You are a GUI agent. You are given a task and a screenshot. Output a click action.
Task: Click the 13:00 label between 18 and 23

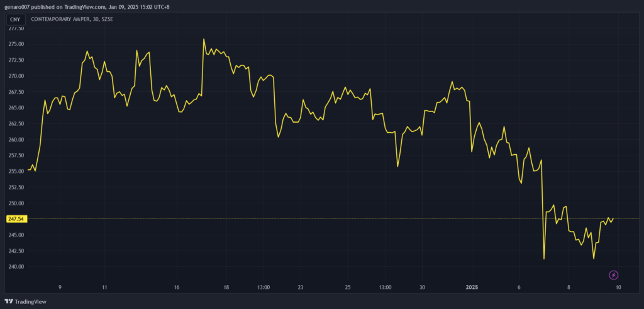tap(264, 288)
